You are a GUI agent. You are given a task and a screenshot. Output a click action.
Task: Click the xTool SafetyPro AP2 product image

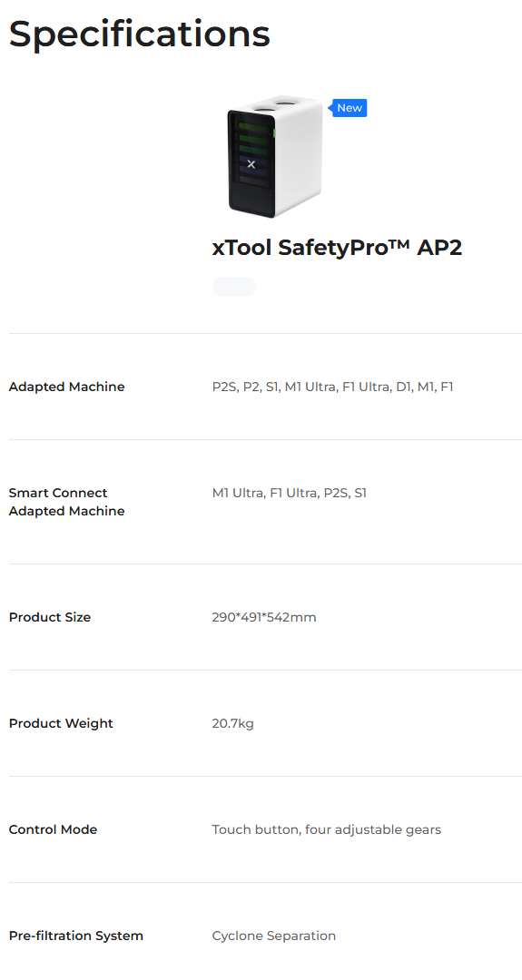(275, 157)
